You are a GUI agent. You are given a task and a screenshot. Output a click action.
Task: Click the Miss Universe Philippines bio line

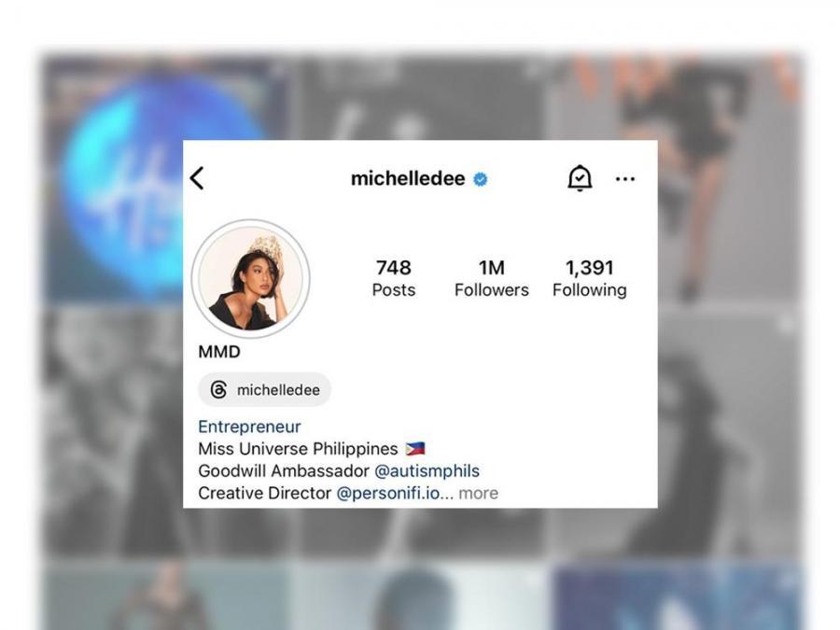click(298, 449)
